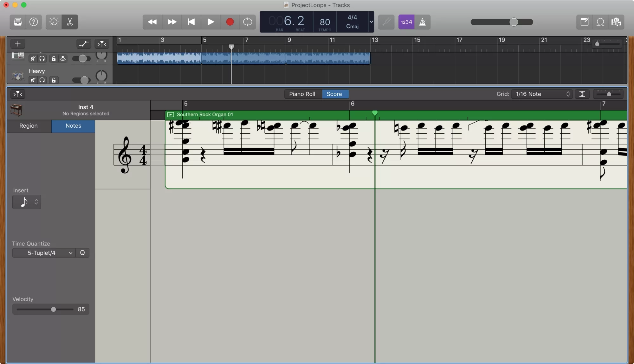Open the Media Browser icon
Viewport: 634px width, 364px height.
(616, 22)
